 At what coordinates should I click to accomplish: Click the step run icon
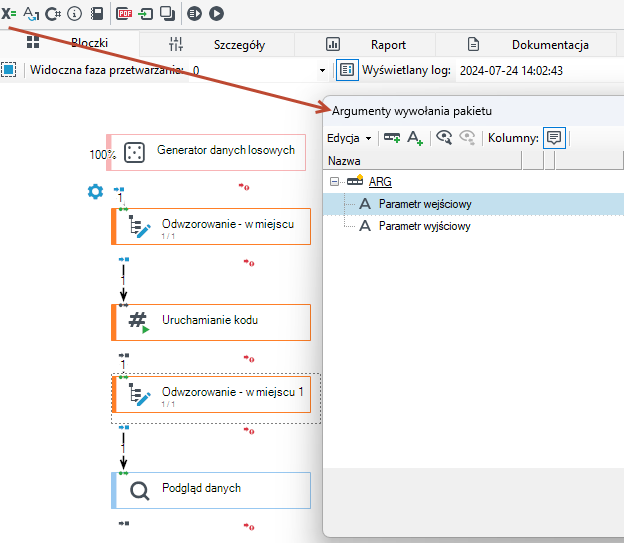(x=195, y=14)
